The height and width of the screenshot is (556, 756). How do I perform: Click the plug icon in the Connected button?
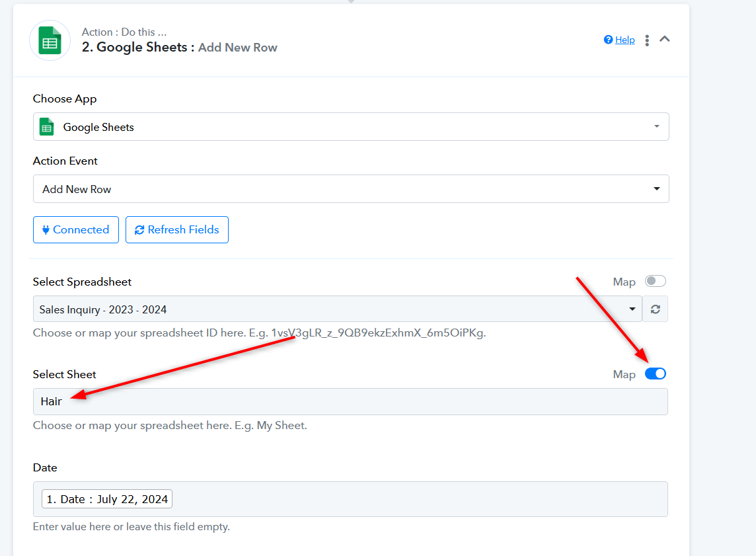[46, 230]
